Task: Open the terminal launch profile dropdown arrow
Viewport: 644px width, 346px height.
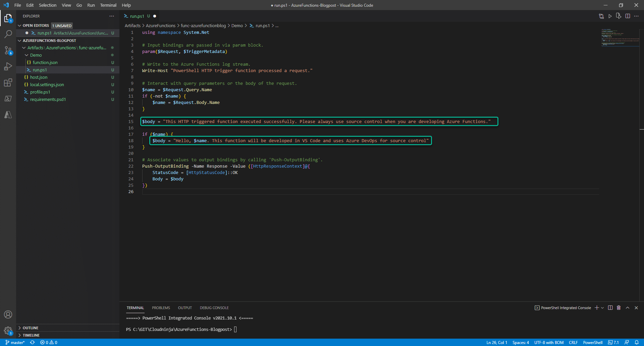Action: [x=602, y=308]
